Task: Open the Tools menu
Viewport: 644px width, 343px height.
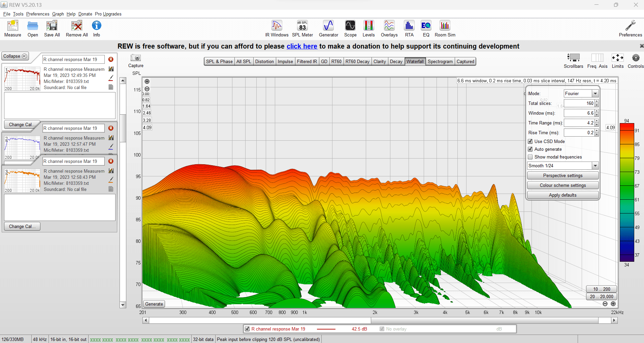Action: pyautogui.click(x=18, y=14)
